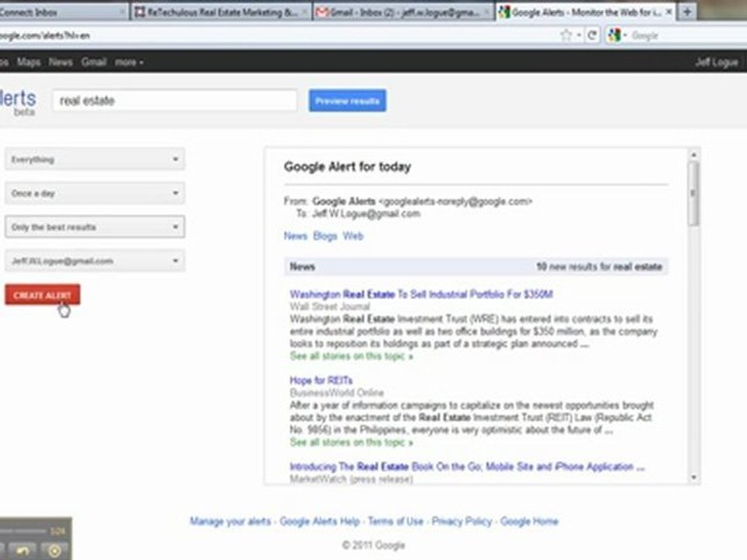Screen dimensions: 747x560
Task: Open the Everything type dropdown
Action: coord(95,159)
